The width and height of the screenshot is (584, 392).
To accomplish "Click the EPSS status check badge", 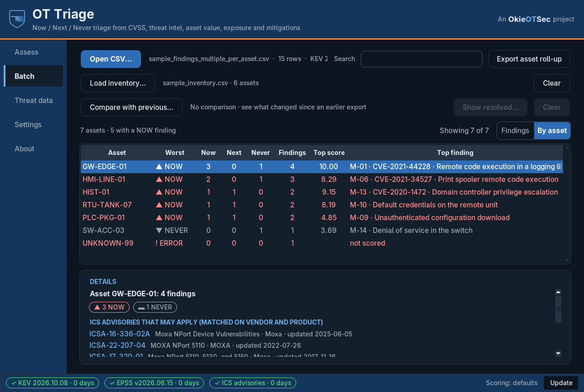I will coord(154,383).
